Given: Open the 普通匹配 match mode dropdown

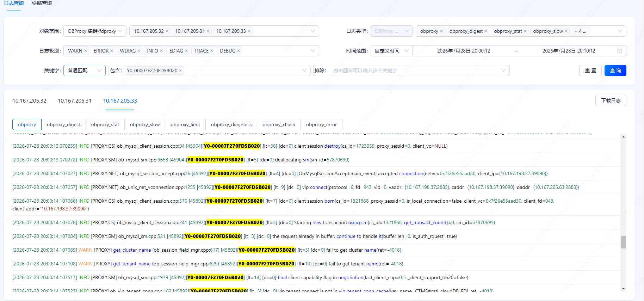Looking at the screenshot, I should point(85,70).
